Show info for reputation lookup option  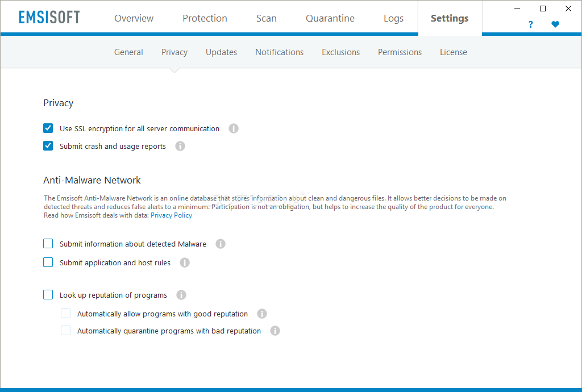(181, 295)
